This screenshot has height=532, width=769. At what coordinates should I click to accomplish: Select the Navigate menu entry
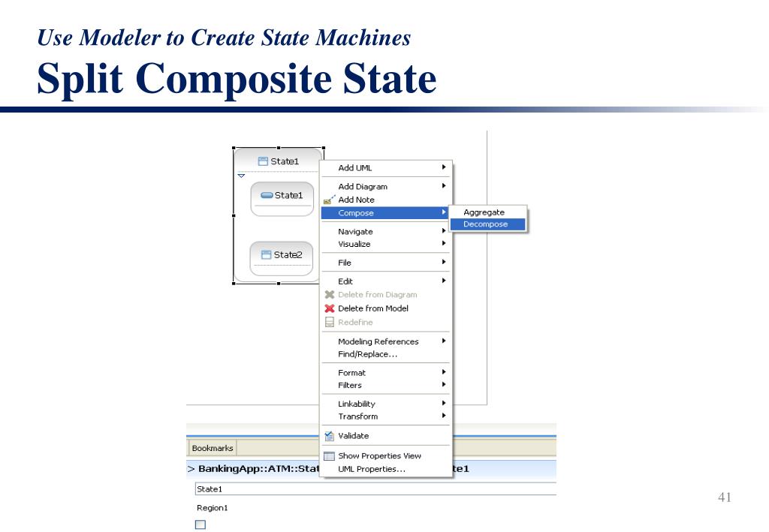[385, 232]
